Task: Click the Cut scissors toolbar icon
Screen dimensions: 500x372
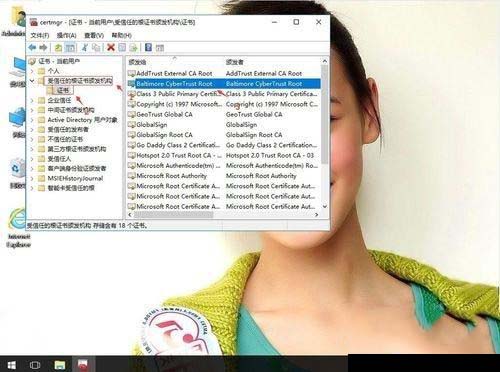Action: 85,48
